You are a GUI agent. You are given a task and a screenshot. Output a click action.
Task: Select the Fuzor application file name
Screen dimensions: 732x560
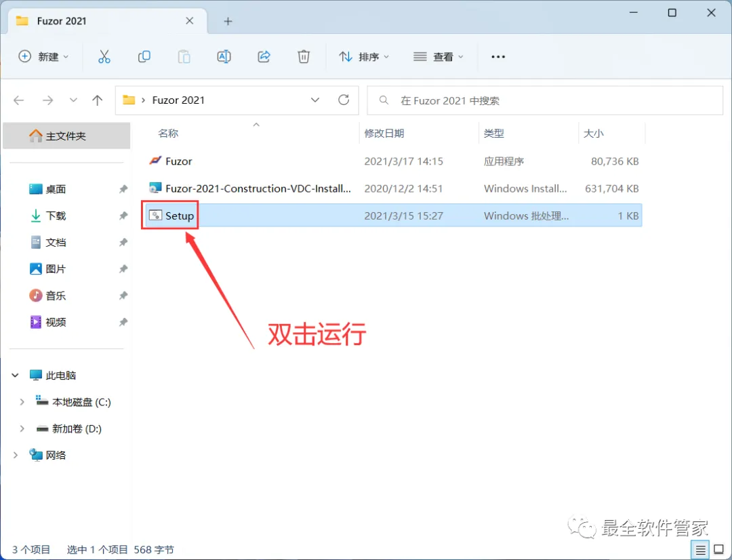179,161
